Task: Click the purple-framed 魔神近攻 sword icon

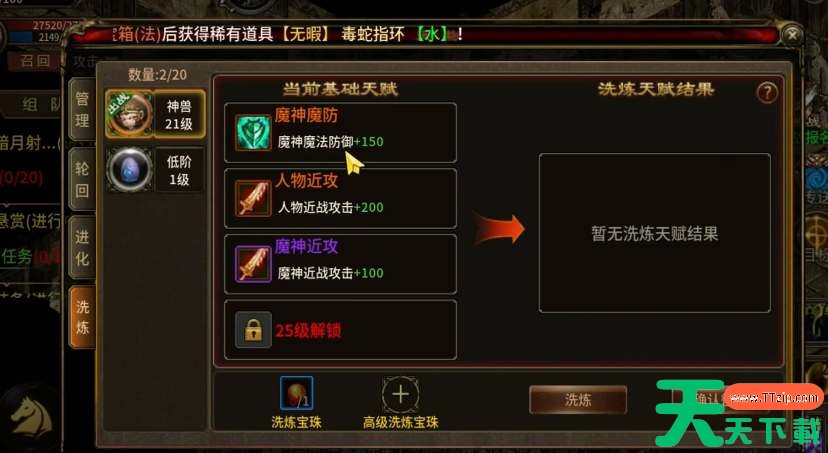Action: [253, 264]
